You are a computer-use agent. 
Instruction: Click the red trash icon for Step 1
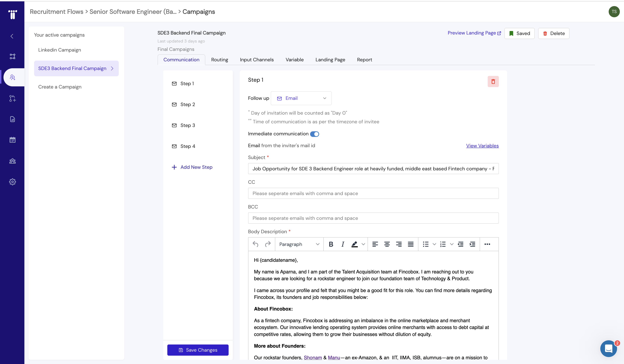click(x=493, y=82)
